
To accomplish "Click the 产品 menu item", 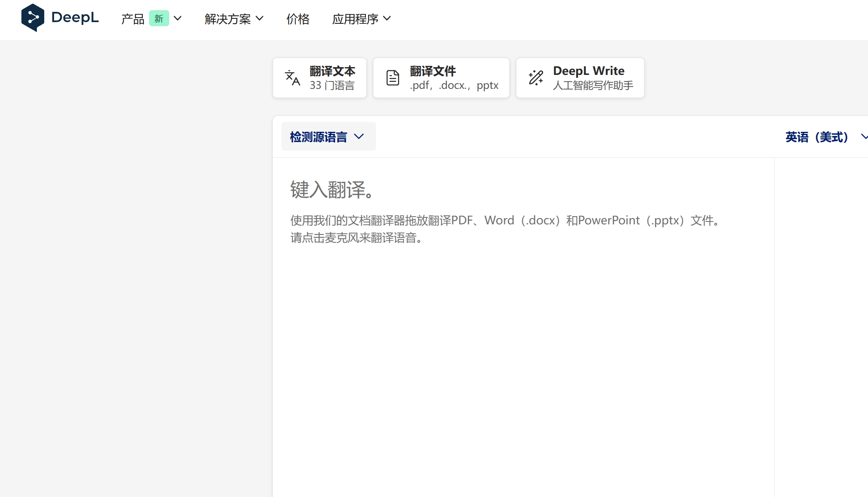I will point(132,19).
